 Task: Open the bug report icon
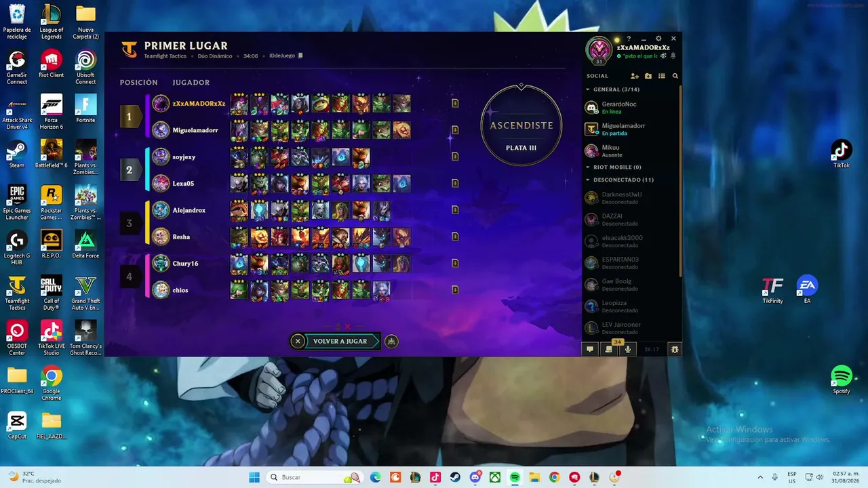click(x=675, y=349)
